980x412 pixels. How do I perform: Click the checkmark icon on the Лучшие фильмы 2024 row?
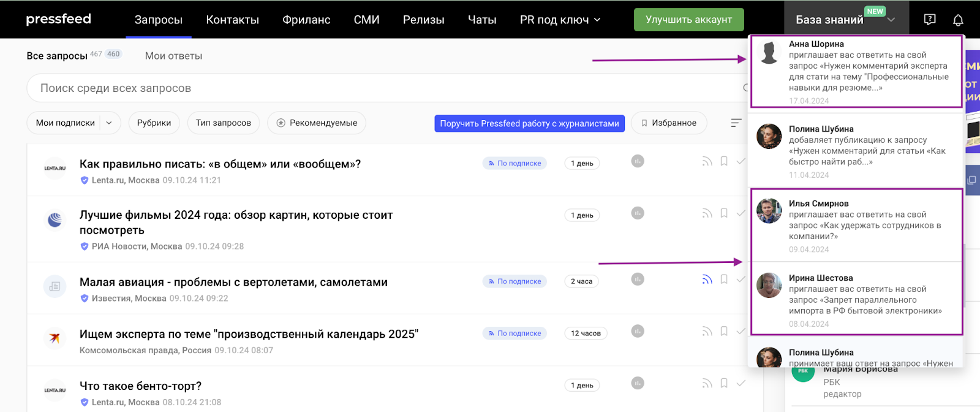coord(741,213)
